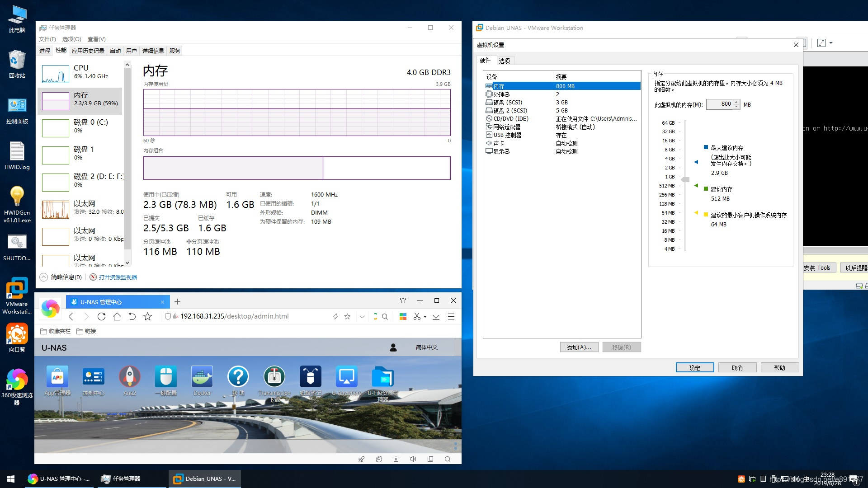Open 收藏夹栏 bookmarks folder

pos(56,331)
